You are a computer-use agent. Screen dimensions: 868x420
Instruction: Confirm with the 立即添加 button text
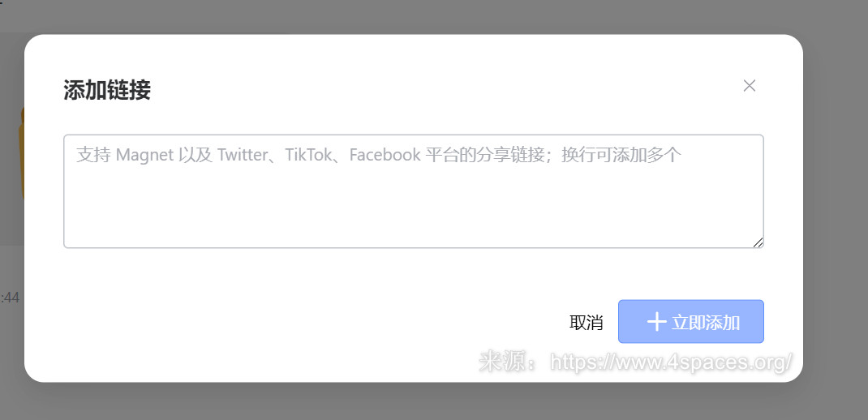(x=706, y=322)
